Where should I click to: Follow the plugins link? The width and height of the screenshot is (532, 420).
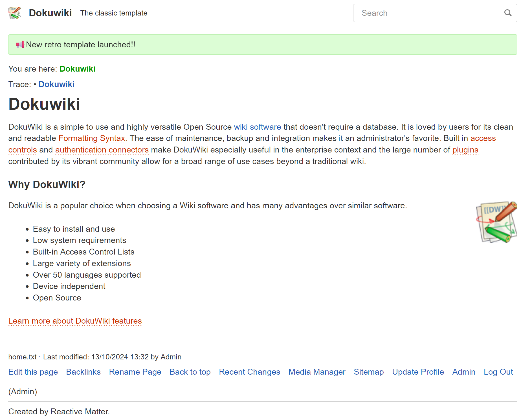pos(465,150)
